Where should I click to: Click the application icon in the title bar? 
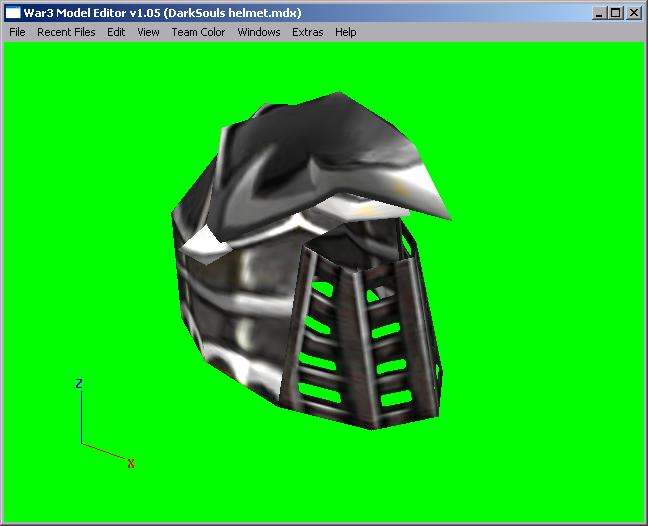point(12,13)
